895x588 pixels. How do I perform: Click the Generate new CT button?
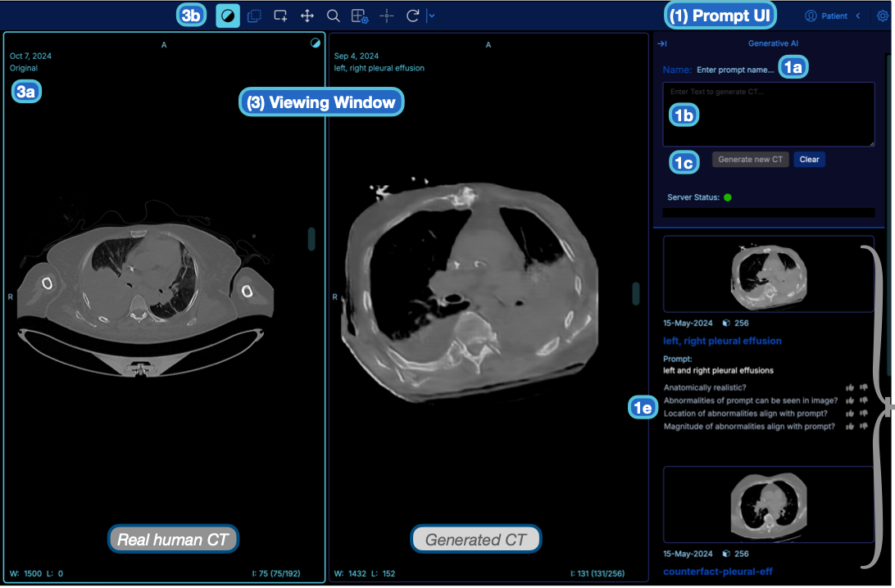click(x=750, y=159)
